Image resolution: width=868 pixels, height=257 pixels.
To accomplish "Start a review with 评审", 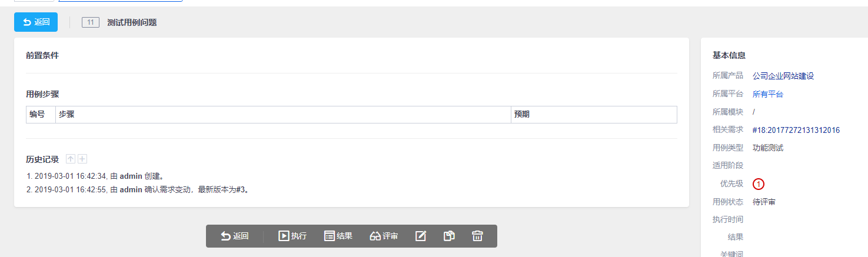I will (384, 236).
